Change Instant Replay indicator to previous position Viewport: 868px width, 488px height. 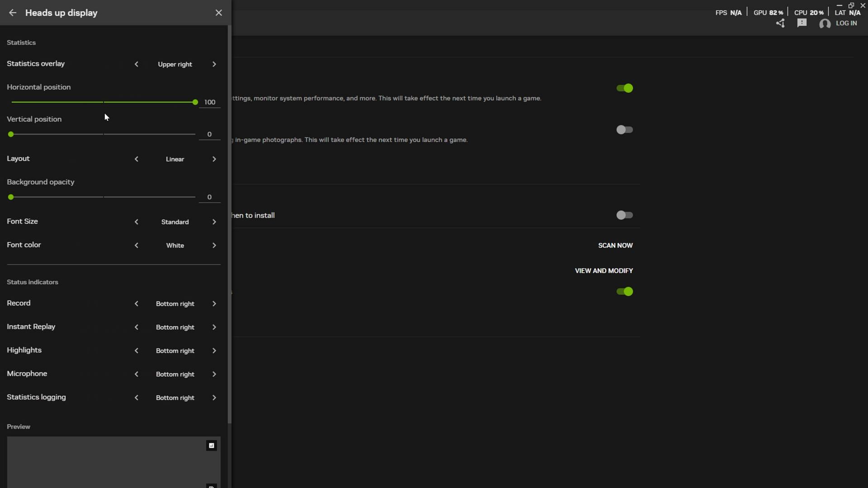pyautogui.click(x=136, y=327)
